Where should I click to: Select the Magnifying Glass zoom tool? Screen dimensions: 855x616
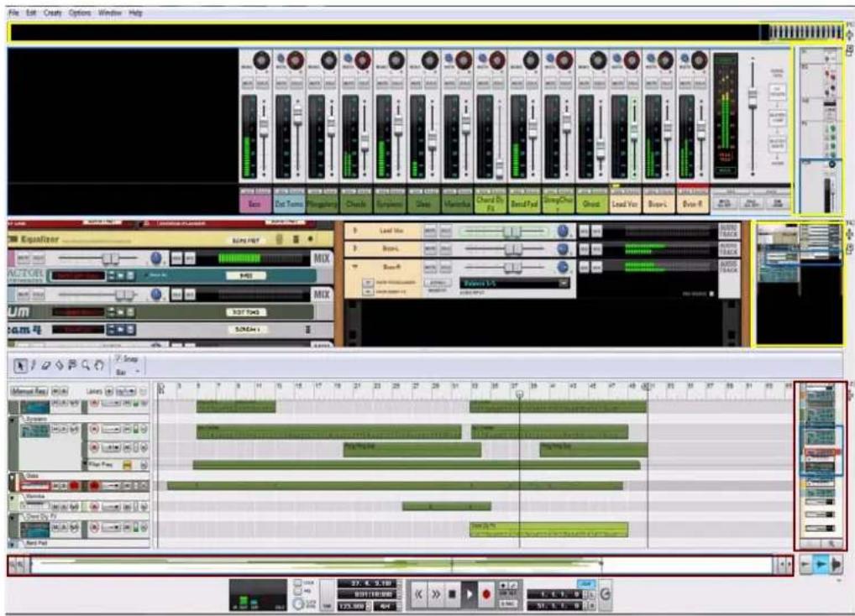tap(86, 366)
